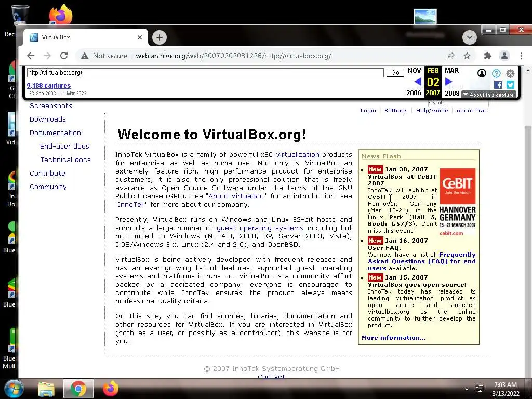This screenshot has height=399, width=532.
Task: Open Documentation in the sidebar
Action: click(x=55, y=132)
